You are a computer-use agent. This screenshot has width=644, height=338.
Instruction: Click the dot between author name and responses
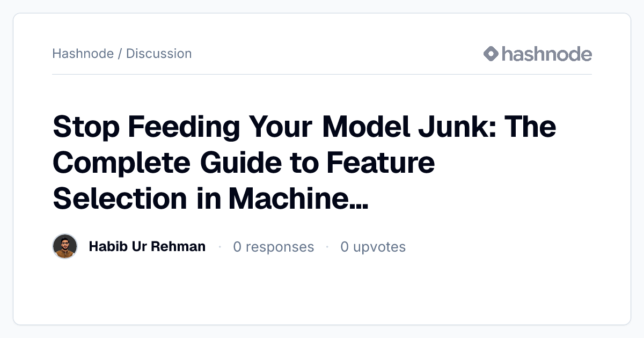click(219, 247)
